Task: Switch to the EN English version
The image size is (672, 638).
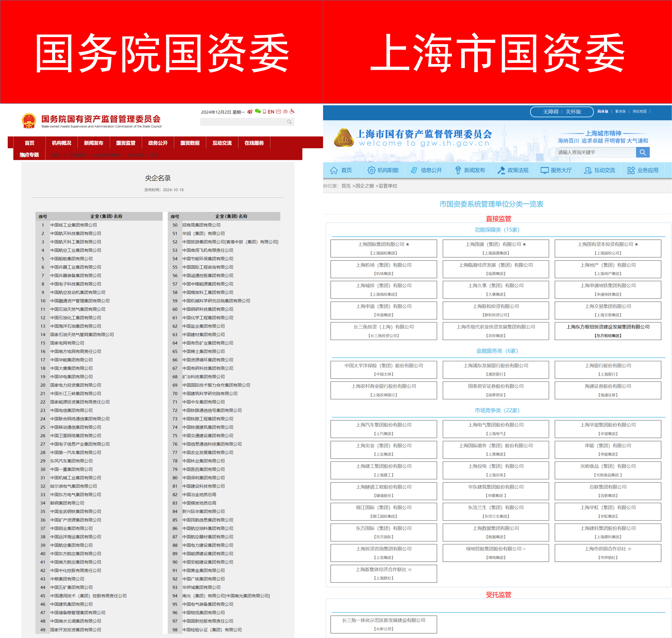Action: (x=271, y=112)
